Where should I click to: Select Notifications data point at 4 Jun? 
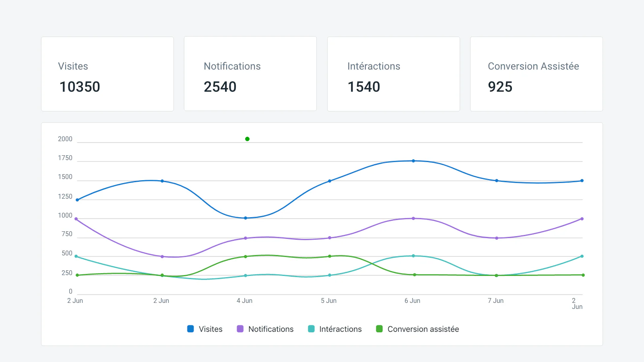(x=246, y=238)
